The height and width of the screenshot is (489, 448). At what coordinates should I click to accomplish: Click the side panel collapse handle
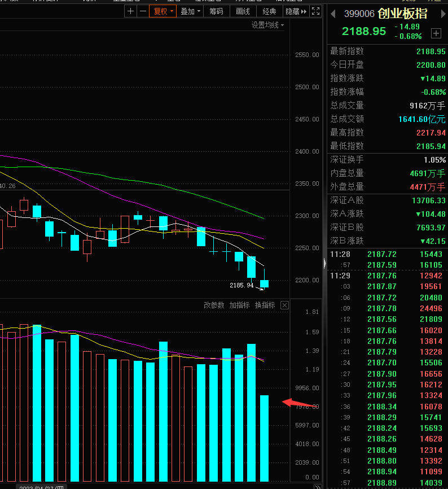pos(324,264)
